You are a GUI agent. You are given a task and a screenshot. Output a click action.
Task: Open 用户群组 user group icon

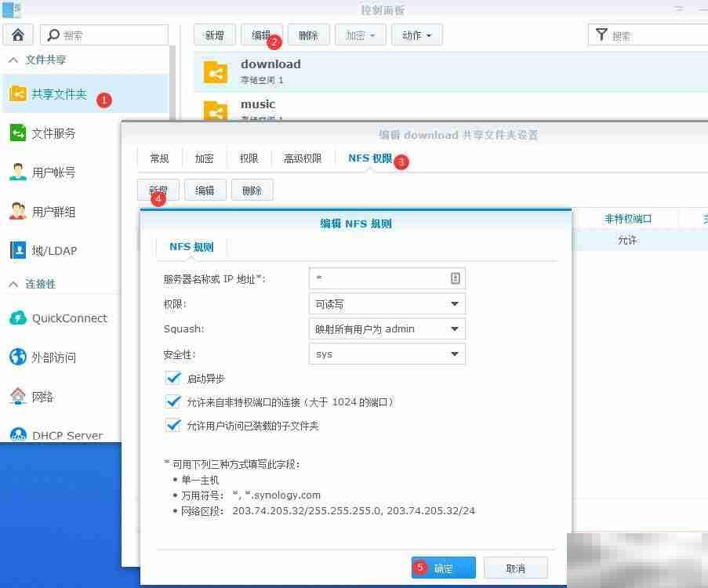[x=17, y=212]
